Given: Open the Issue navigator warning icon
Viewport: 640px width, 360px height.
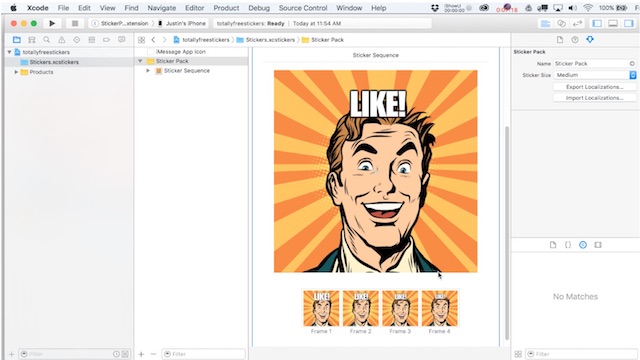Looking at the screenshot, I should pyautogui.click(x=62, y=40).
